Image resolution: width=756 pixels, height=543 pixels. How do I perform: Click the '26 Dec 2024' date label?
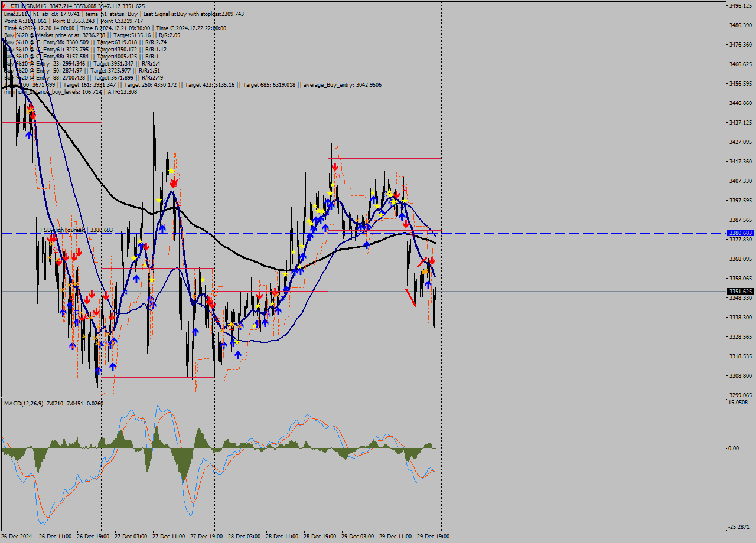17,537
